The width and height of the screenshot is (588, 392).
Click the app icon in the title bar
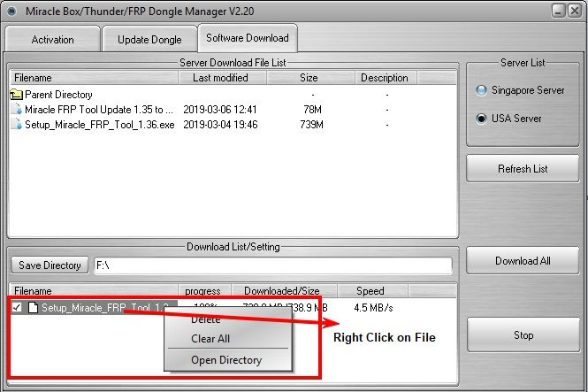click(x=11, y=12)
